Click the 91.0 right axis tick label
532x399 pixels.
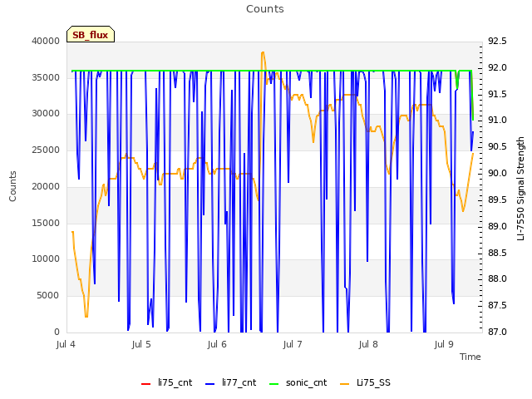point(497,121)
